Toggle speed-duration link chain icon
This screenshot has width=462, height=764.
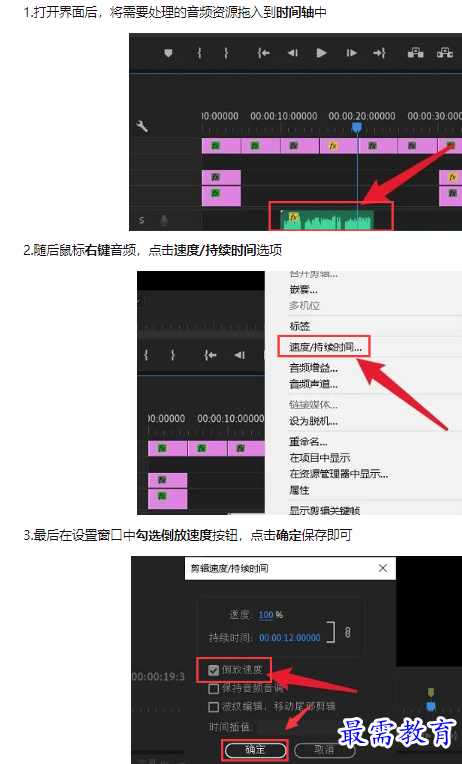coord(347,632)
